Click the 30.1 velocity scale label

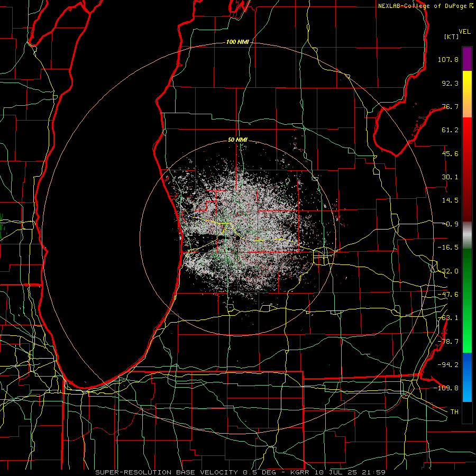click(x=450, y=177)
